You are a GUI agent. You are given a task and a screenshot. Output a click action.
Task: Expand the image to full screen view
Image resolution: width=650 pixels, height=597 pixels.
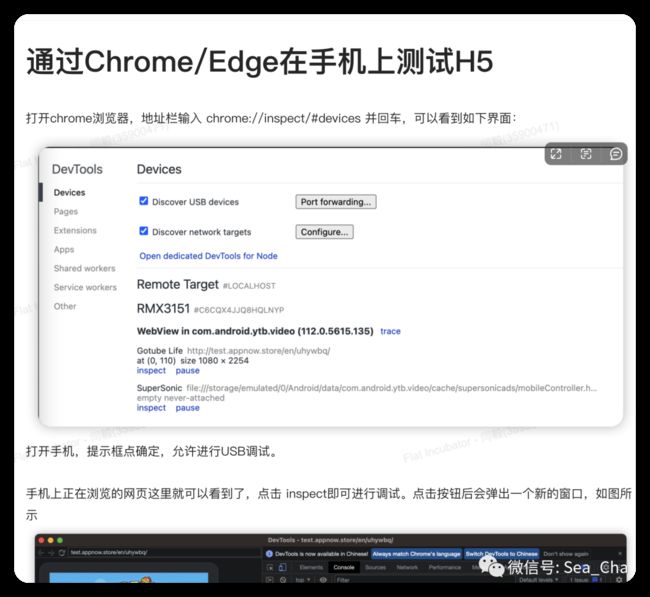point(555,154)
